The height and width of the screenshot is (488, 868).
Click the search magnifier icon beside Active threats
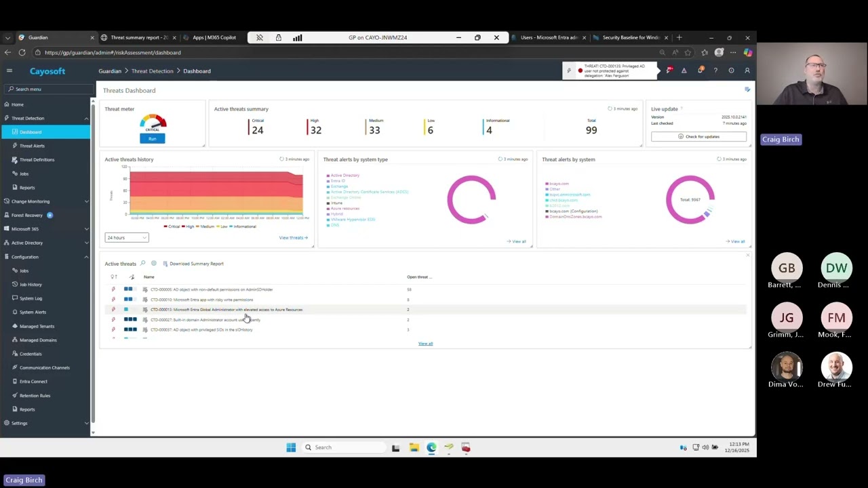[x=142, y=263]
